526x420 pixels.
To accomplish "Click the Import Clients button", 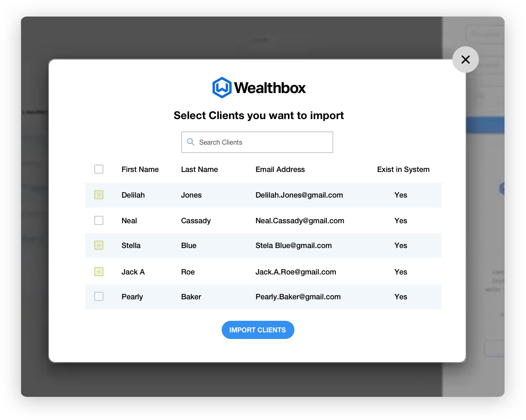I will pyautogui.click(x=258, y=330).
